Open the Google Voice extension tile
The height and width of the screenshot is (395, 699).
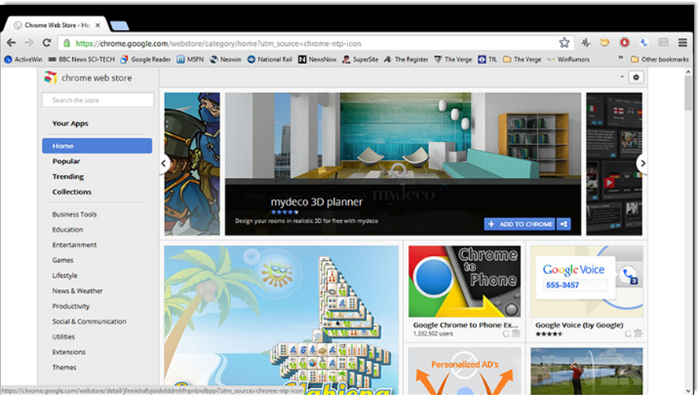[x=587, y=292]
